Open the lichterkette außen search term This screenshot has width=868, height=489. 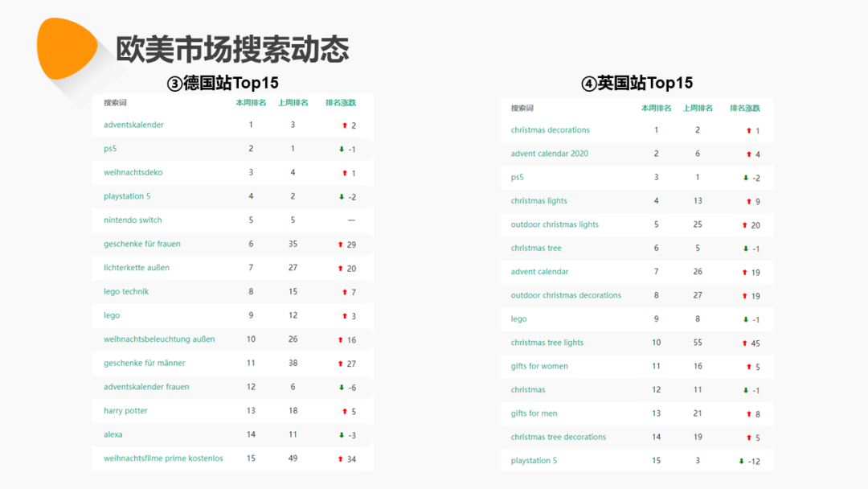pyautogui.click(x=136, y=268)
